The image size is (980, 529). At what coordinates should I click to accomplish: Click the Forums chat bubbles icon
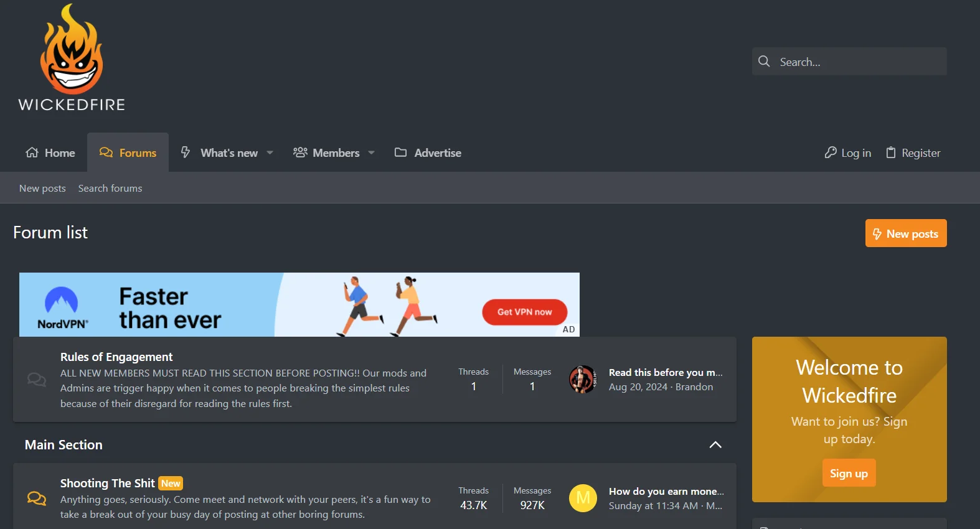click(x=106, y=152)
